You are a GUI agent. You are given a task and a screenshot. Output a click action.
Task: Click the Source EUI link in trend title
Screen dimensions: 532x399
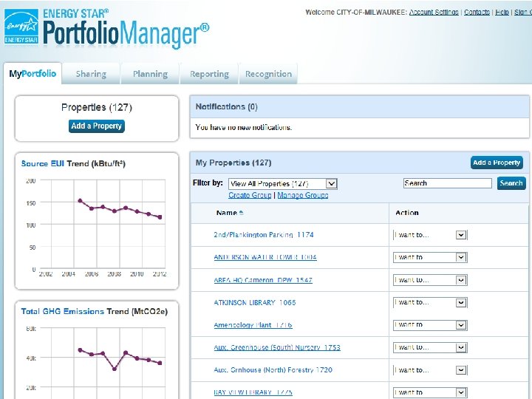click(x=43, y=163)
